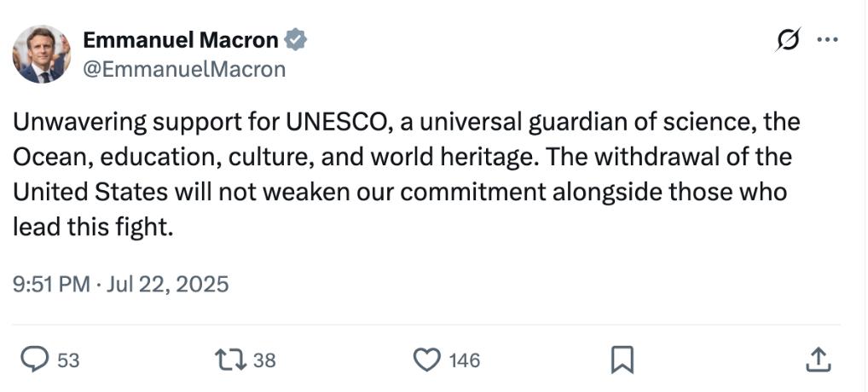
Task: Click the tweet line mentioning UNESCO
Action: click(406, 122)
